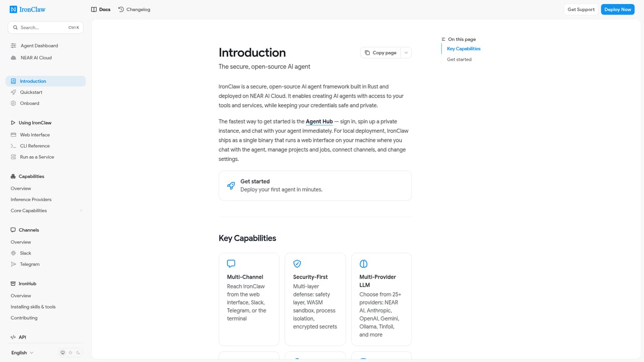Image resolution: width=644 pixels, height=362 pixels.
Task: Open the Copy page options dropdown arrow
Action: tap(406, 53)
